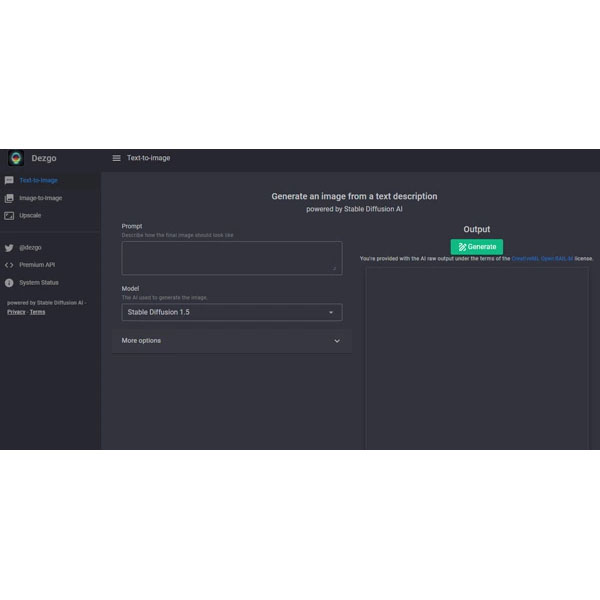Click the Text-to-image title in top bar
600x600 pixels.
(148, 158)
